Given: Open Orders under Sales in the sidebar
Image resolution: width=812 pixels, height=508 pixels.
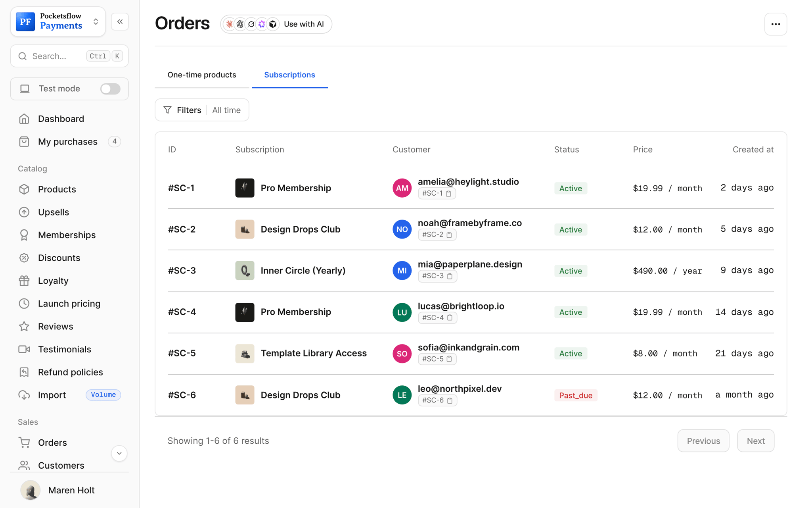Looking at the screenshot, I should (x=52, y=443).
